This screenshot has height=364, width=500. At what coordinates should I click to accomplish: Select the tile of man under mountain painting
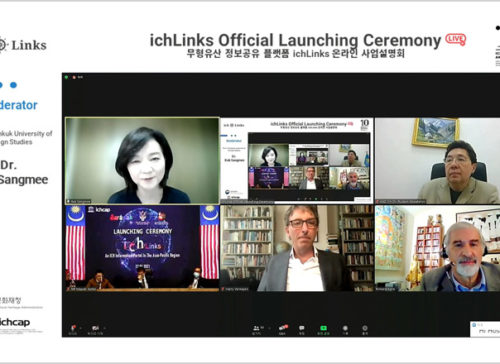click(x=437, y=160)
